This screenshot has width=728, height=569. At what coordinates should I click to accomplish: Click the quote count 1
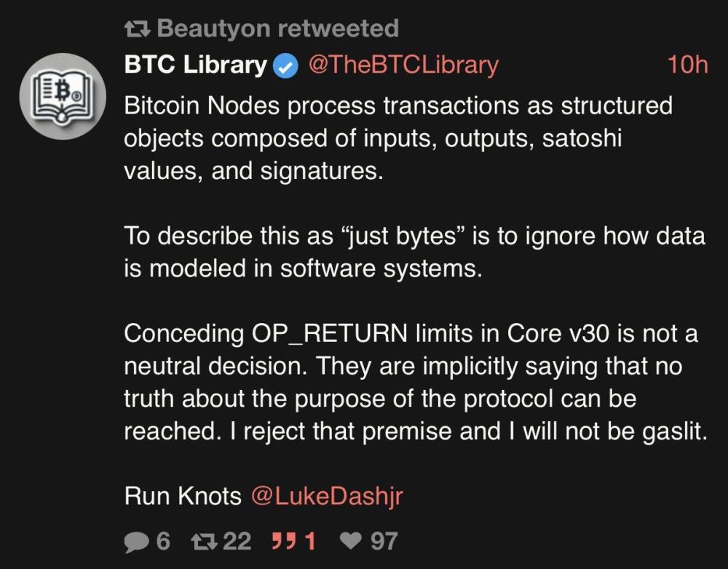tap(309, 541)
